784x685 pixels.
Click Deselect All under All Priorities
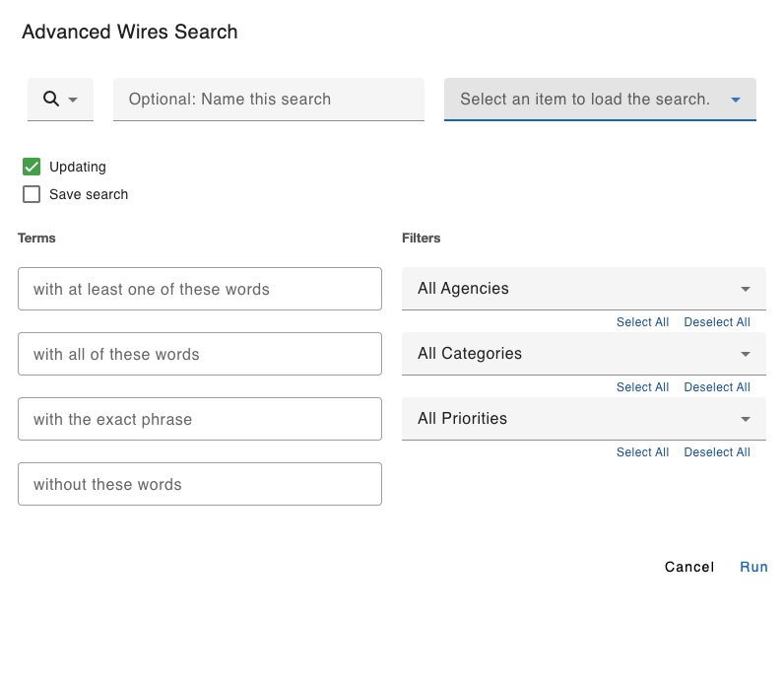(717, 452)
